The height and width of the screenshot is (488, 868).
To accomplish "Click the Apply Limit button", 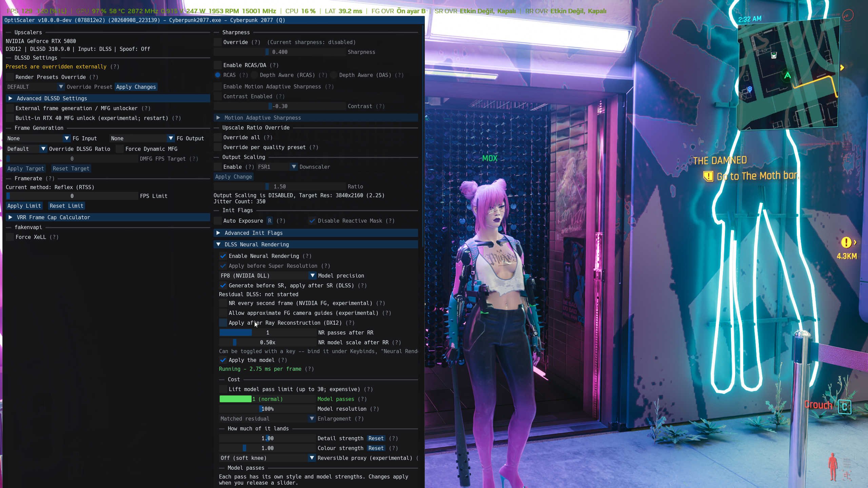I will [x=24, y=206].
